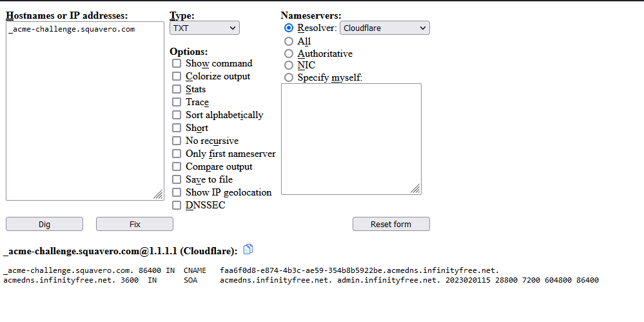Grab the hostnames textarea resize handle

[158, 195]
